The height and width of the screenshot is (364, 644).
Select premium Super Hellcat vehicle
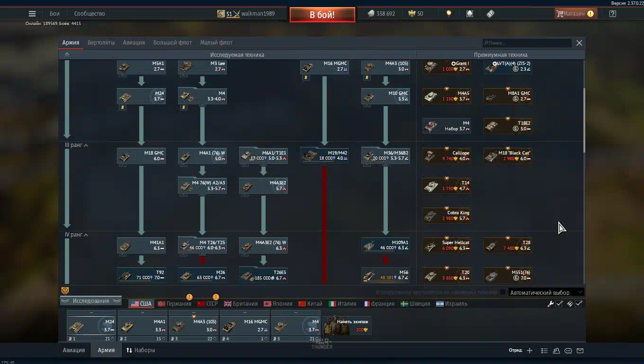[x=447, y=246]
